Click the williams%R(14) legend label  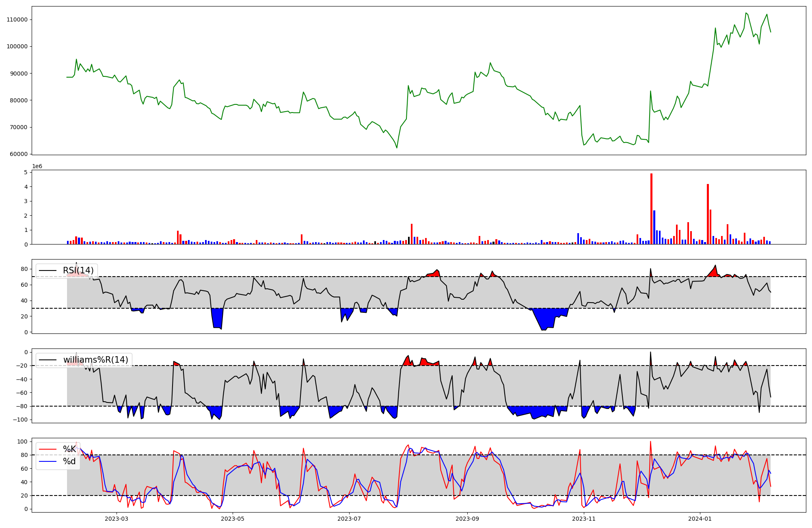(95, 360)
